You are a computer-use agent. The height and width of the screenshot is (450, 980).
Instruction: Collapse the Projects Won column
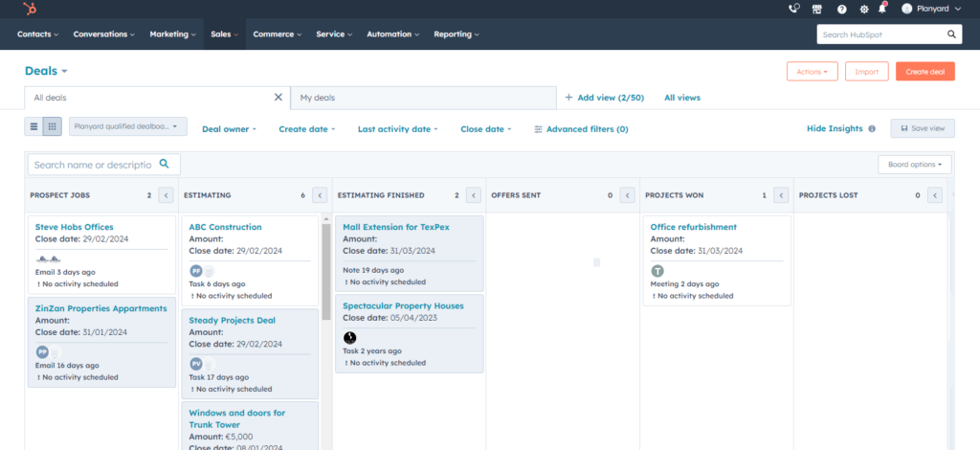pos(781,195)
